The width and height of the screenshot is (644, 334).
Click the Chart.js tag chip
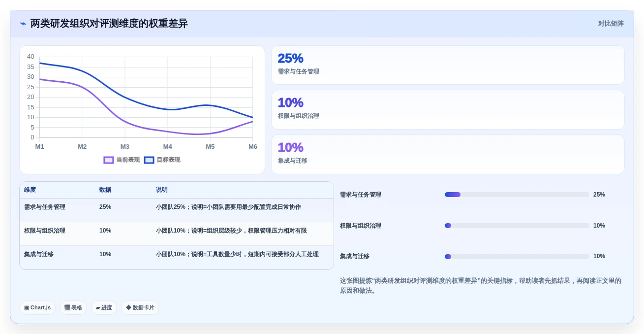click(37, 308)
